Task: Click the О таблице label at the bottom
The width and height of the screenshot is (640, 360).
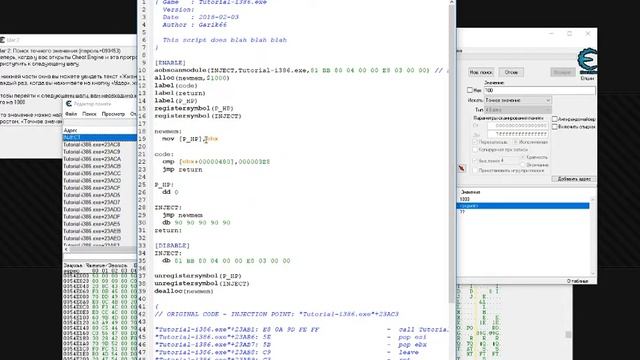Action: (577, 281)
